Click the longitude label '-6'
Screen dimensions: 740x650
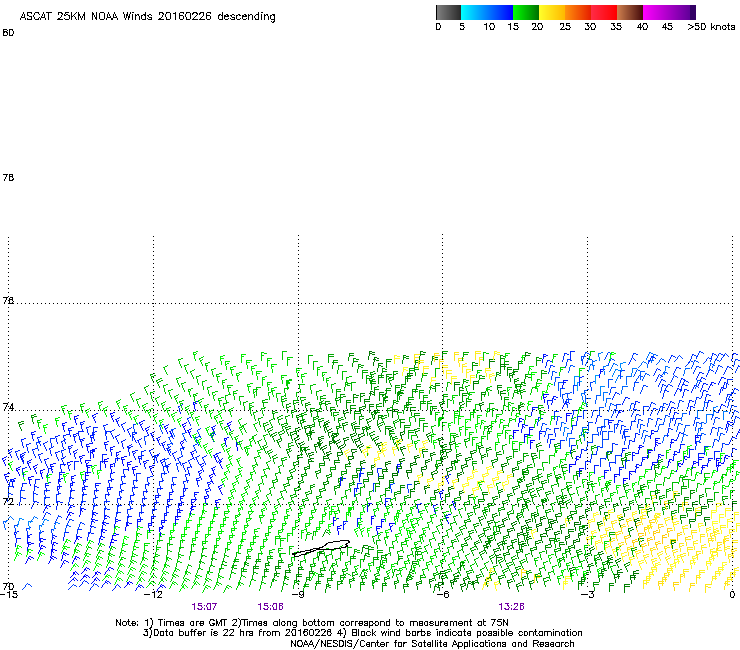(443, 595)
